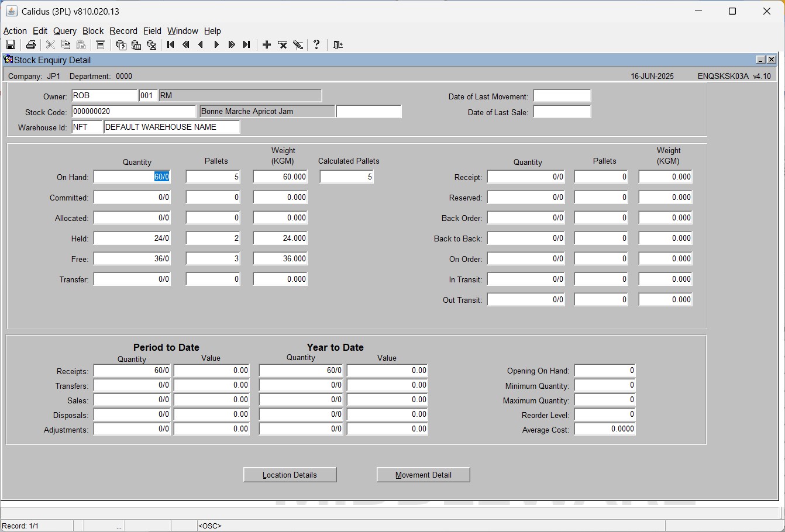Go to the previous record arrow
The image size is (785, 532).
pos(201,45)
